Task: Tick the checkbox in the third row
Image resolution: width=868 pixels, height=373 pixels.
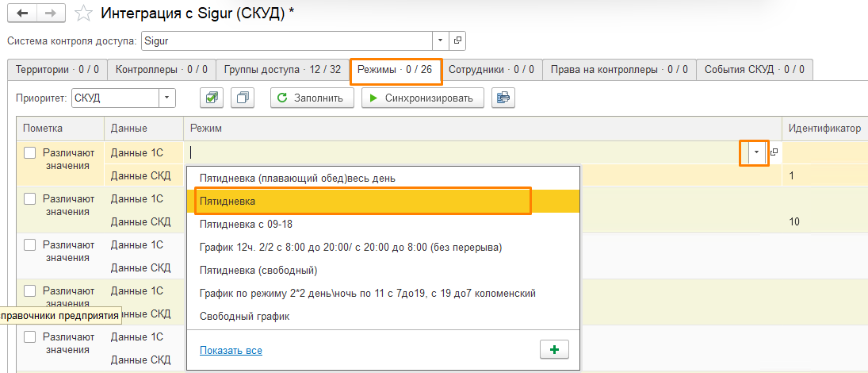Action: [x=30, y=245]
